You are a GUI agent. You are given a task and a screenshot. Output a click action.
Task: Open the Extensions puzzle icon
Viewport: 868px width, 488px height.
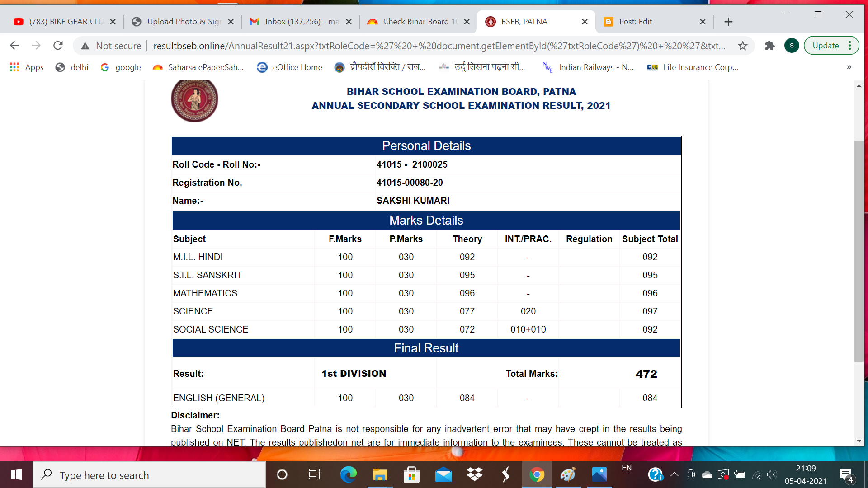click(x=769, y=46)
